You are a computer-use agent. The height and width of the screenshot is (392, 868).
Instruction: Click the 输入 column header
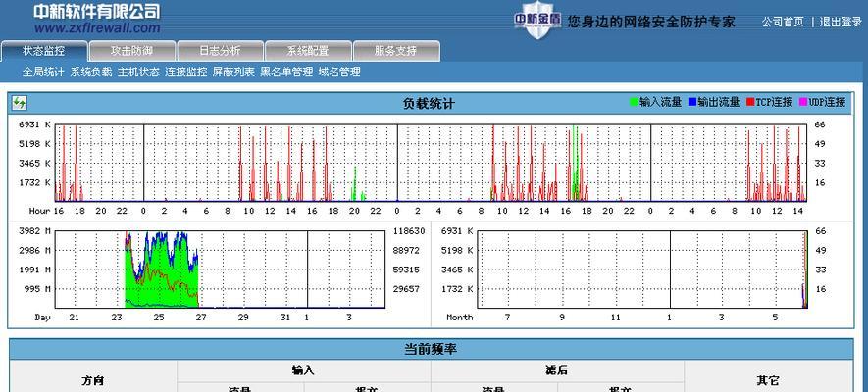coord(303,371)
